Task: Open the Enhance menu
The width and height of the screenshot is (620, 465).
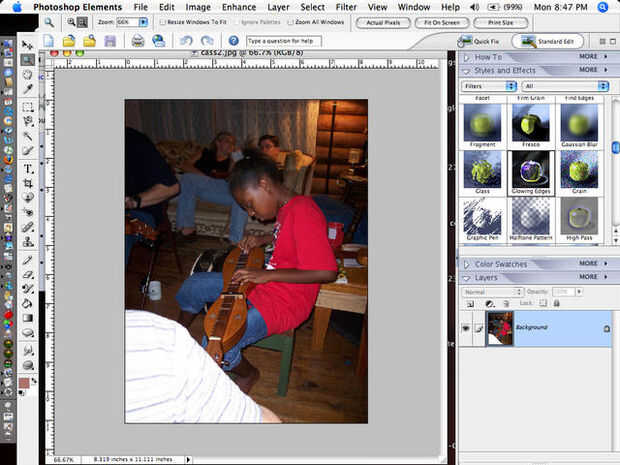Action: 239,7
